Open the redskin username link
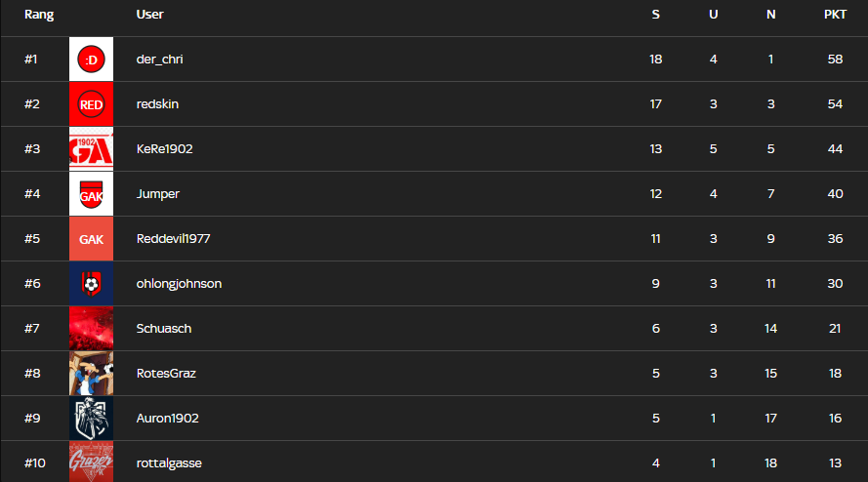The width and height of the screenshot is (868, 482). pyautogui.click(x=157, y=104)
